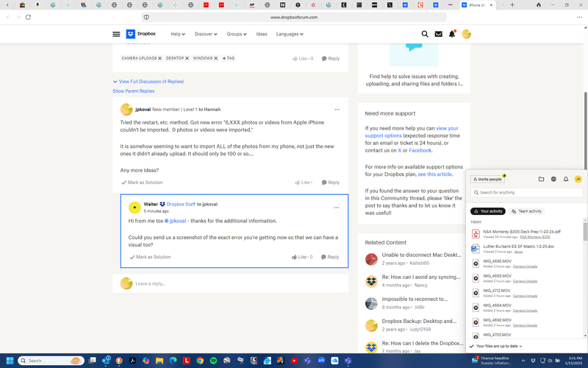Click the Facebook support link

pos(420,151)
